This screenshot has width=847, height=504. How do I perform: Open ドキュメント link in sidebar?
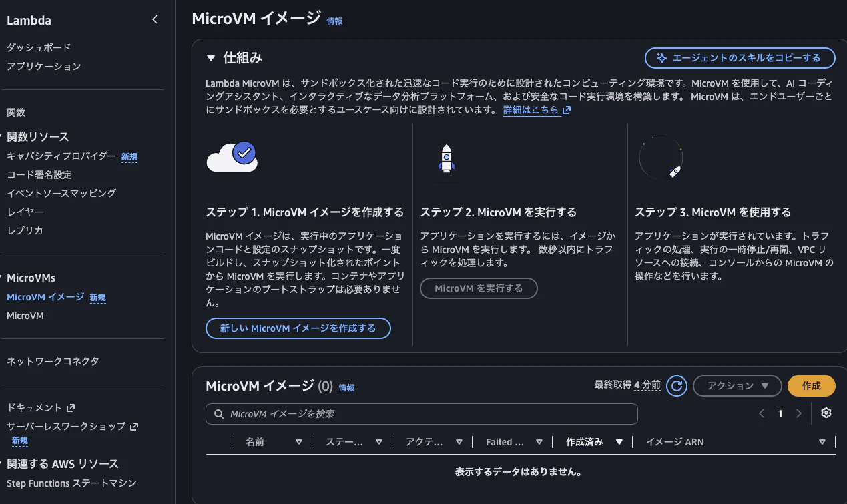(34, 407)
